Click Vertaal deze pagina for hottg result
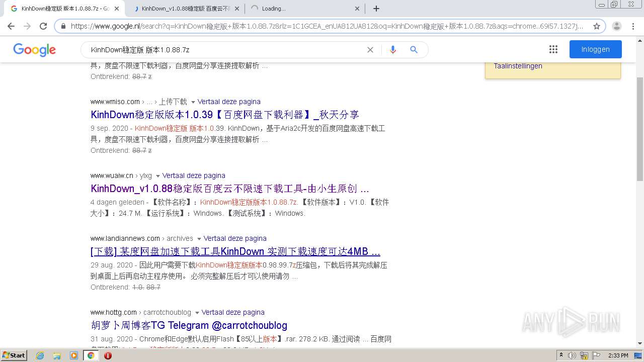Viewport: 644px width, 362px height. tap(233, 312)
